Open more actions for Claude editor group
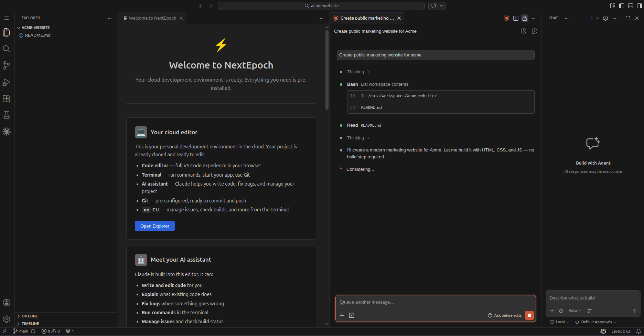Image resolution: width=644 pixels, height=336 pixels. pyautogui.click(x=534, y=18)
